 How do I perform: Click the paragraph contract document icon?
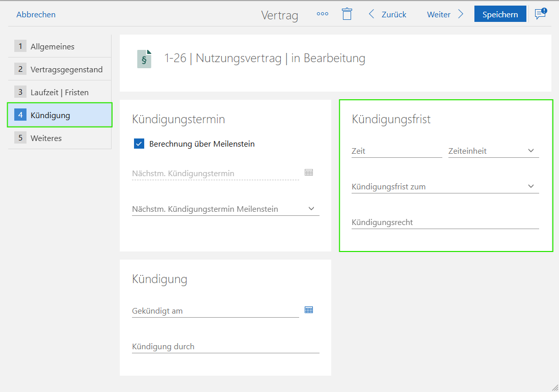pos(144,59)
